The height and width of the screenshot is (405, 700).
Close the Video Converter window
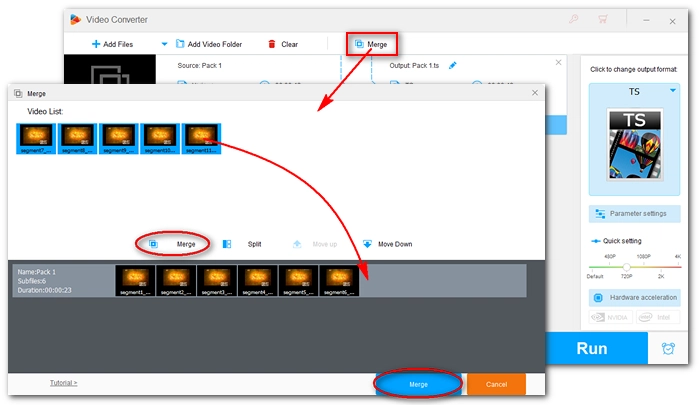(x=672, y=21)
